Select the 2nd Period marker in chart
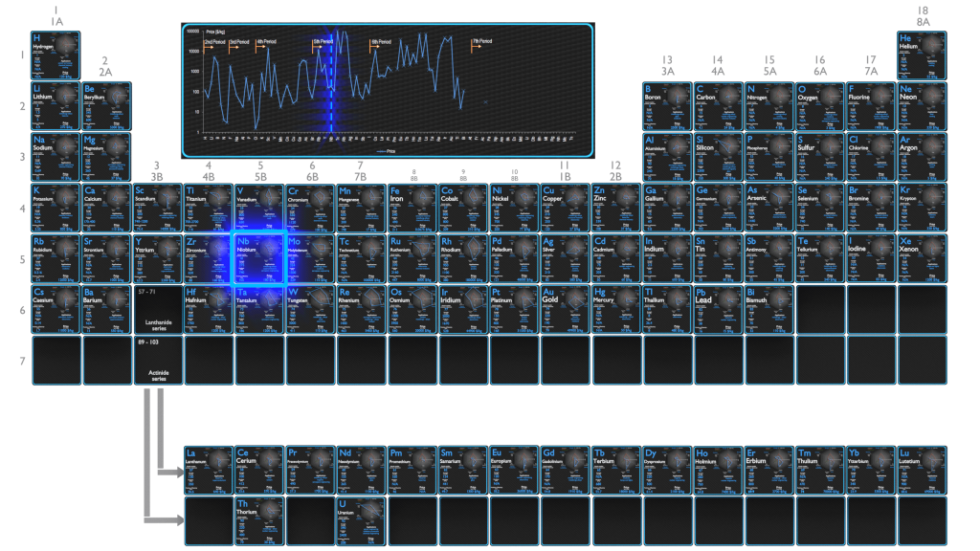980x551 pixels. click(213, 42)
